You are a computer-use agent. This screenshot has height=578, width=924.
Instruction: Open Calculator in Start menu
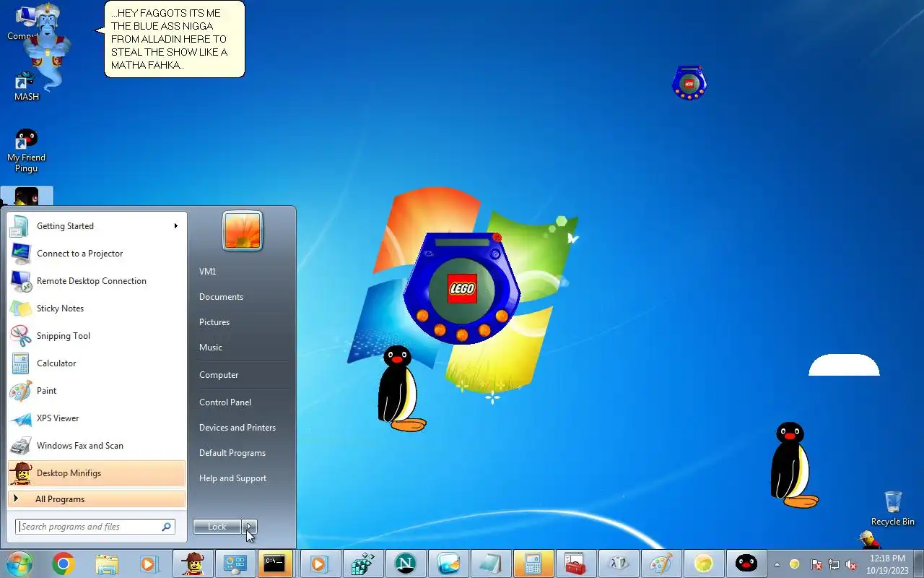(97, 363)
